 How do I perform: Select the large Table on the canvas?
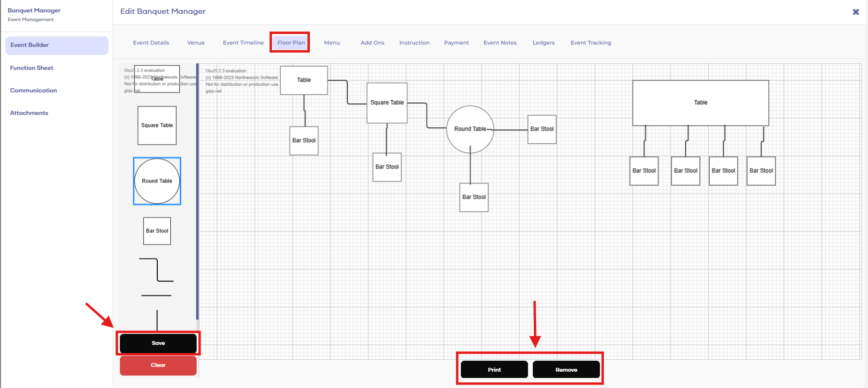[700, 103]
